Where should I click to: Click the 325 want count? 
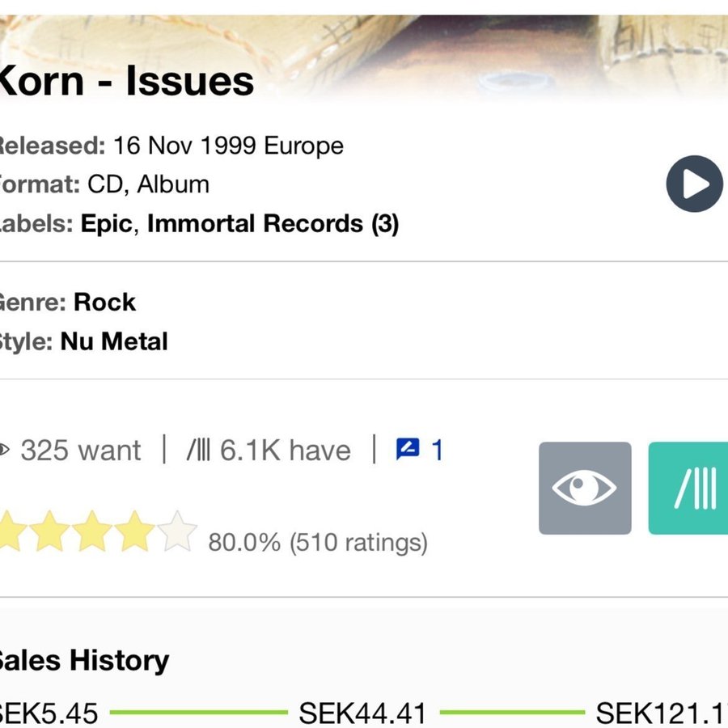click(79, 450)
